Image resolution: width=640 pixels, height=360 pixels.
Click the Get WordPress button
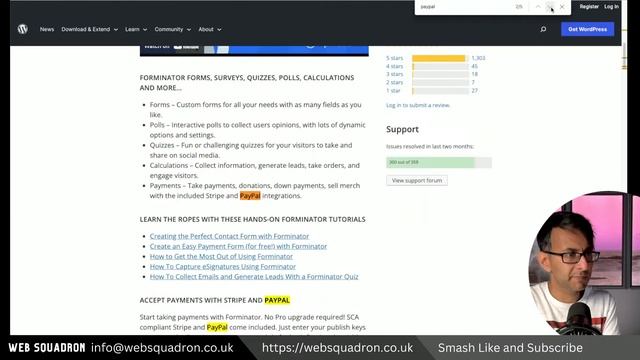pyautogui.click(x=587, y=29)
